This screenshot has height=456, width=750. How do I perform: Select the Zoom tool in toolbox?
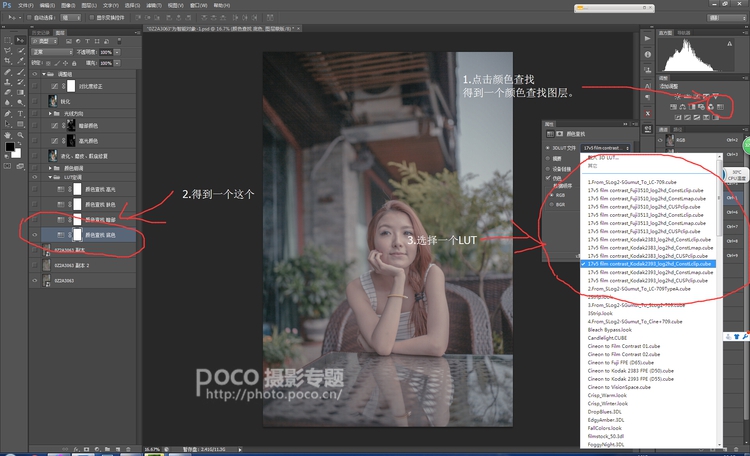pyautogui.click(x=20, y=135)
